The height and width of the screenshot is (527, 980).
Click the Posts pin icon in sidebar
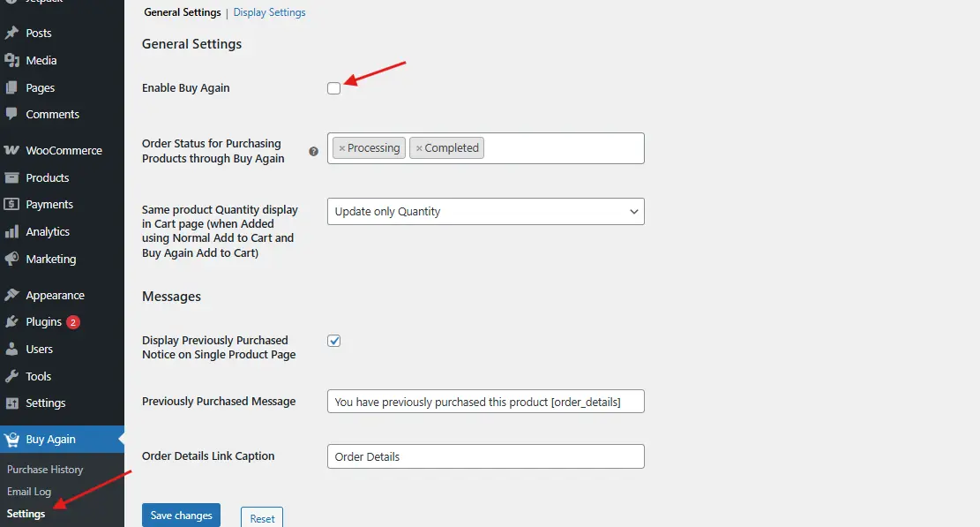[x=11, y=33]
